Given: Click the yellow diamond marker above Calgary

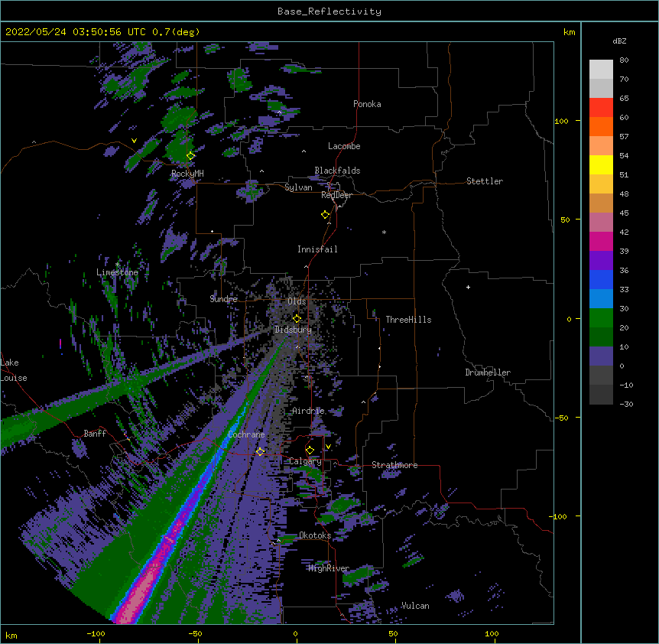Looking at the screenshot, I should click(x=310, y=450).
